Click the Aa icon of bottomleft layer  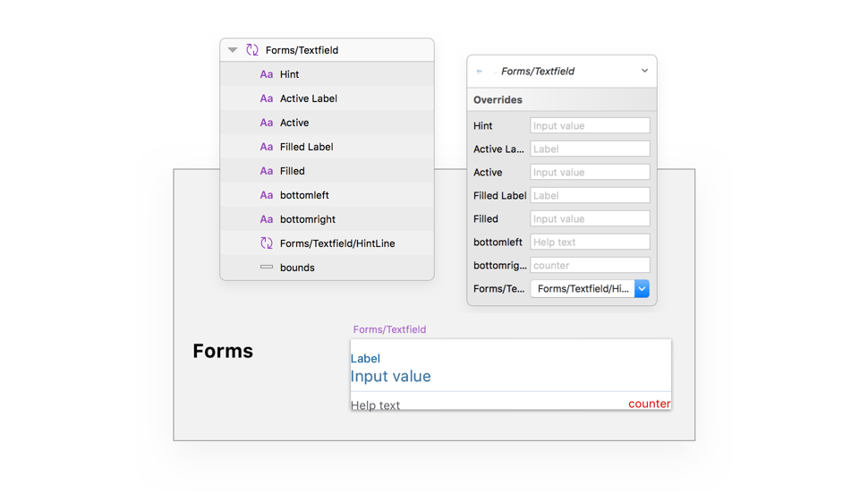click(267, 195)
